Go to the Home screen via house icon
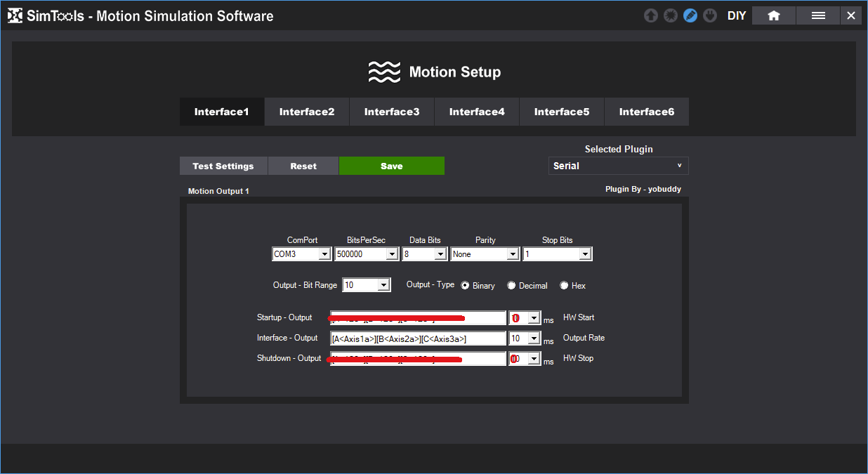This screenshot has height=474, width=868. (774, 15)
